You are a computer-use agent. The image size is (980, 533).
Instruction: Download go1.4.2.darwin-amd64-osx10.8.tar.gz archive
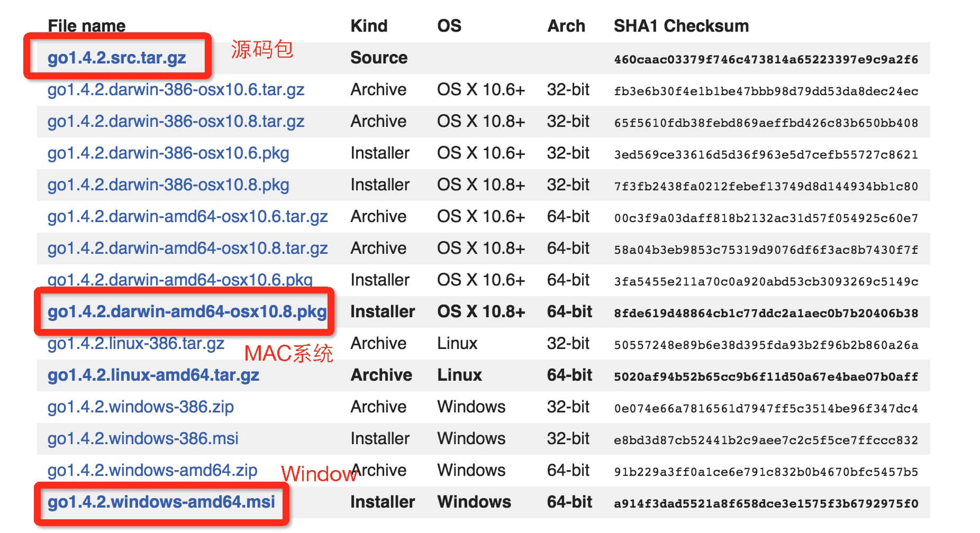187,249
